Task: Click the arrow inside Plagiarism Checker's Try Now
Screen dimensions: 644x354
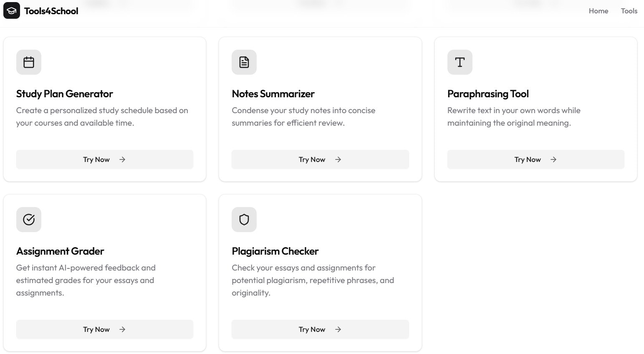Action: pyautogui.click(x=338, y=329)
